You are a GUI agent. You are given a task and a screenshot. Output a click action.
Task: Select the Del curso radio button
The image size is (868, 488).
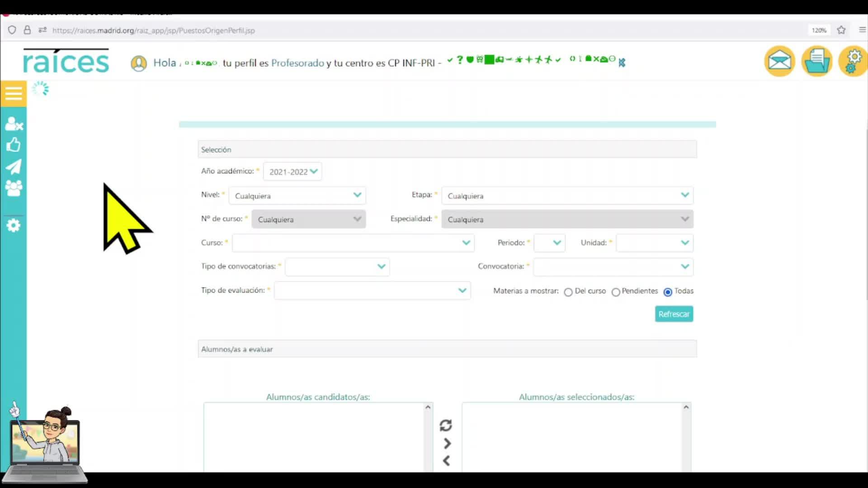click(x=568, y=292)
